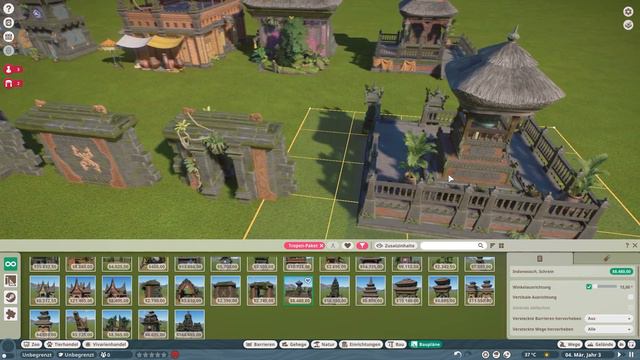The width and height of the screenshot is (640, 360).
Task: Select the first blueprint in middle row
Action: pyautogui.click(x=44, y=291)
